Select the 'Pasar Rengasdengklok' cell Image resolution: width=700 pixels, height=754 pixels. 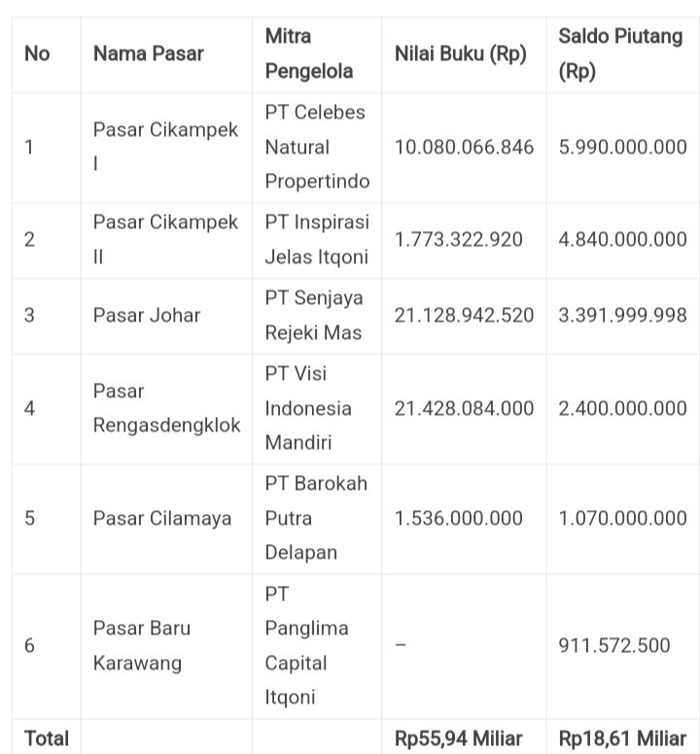166,408
